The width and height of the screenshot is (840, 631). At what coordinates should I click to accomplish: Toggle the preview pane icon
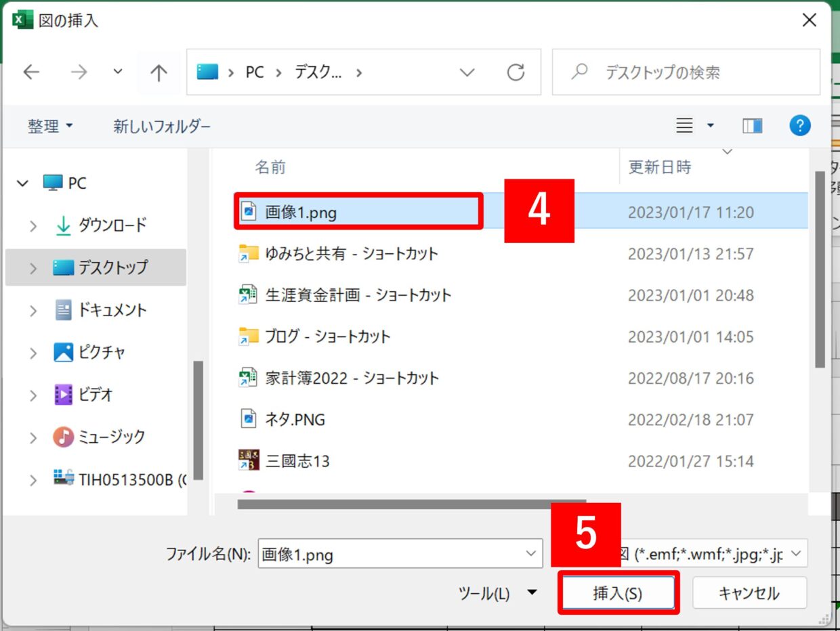pyautogui.click(x=752, y=125)
